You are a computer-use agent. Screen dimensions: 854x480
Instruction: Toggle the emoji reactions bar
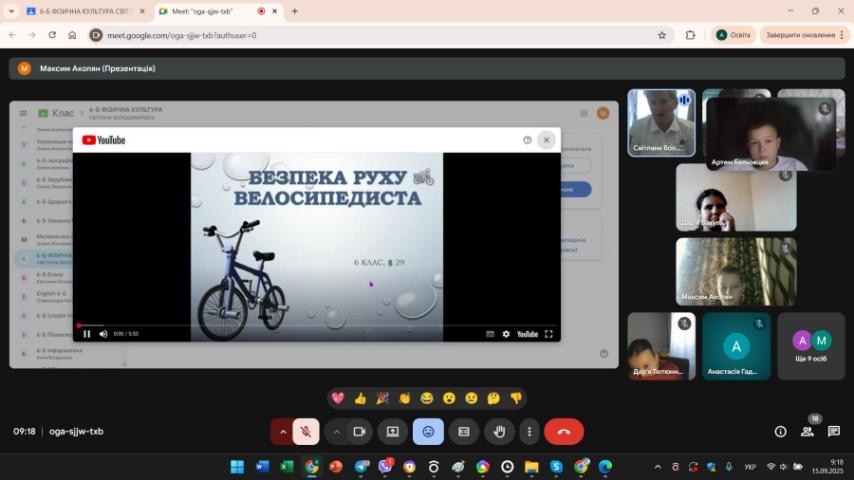coord(428,432)
